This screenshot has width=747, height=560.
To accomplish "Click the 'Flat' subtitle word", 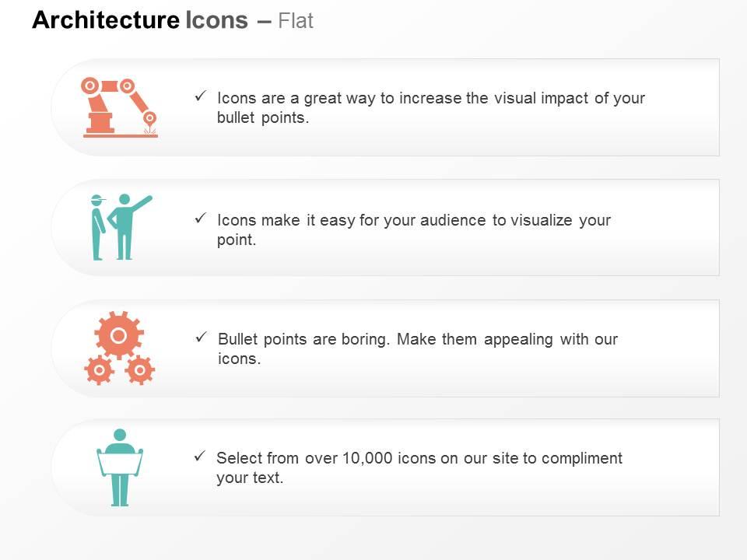I will point(296,21).
